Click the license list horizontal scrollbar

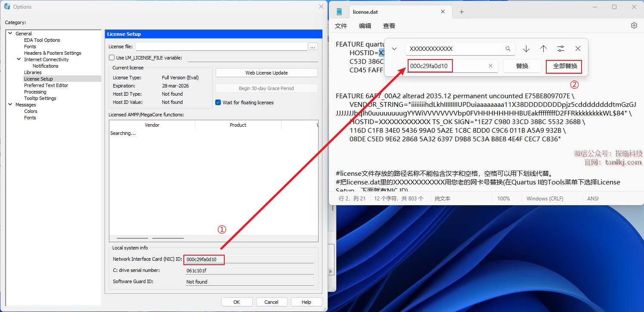[x=133, y=238]
